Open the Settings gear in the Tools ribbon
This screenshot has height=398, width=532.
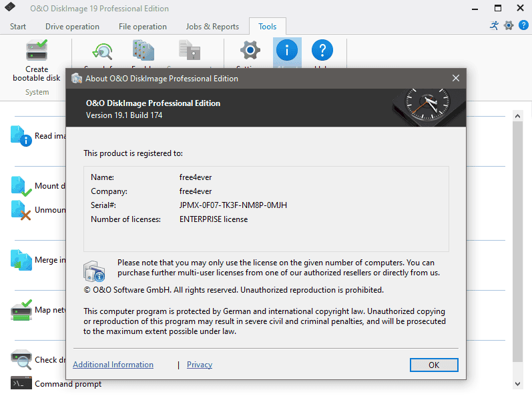(x=250, y=50)
